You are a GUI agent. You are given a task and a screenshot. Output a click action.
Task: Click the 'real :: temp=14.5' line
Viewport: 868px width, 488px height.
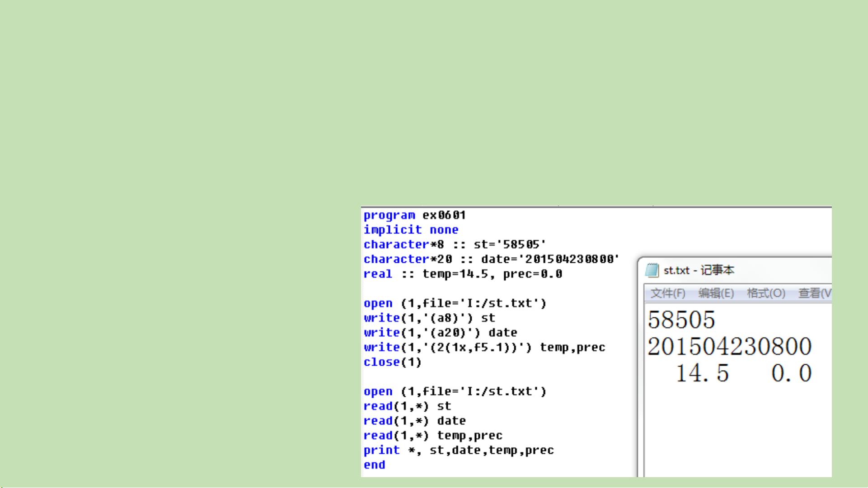tap(463, 274)
